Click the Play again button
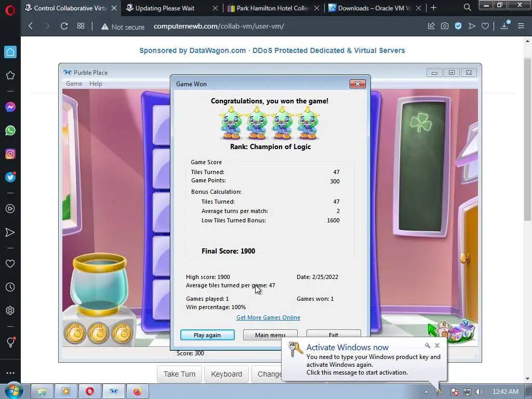 207,335
